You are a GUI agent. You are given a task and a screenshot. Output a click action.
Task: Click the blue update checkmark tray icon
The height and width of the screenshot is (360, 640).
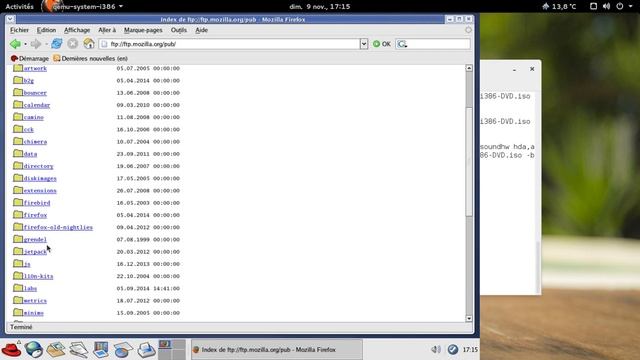[x=453, y=349]
